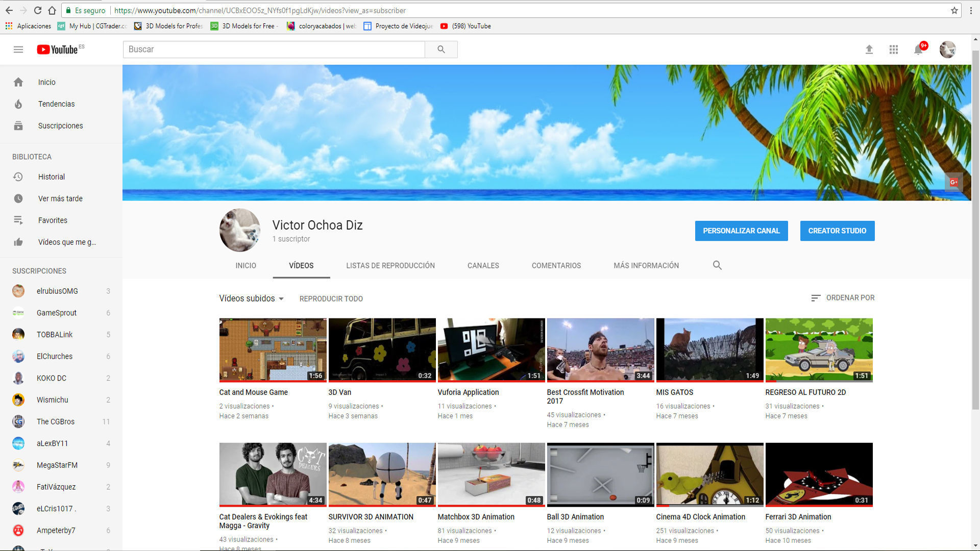Image resolution: width=980 pixels, height=551 pixels.
Task: Expand the Vídeos subidos dropdown
Action: pos(251,298)
